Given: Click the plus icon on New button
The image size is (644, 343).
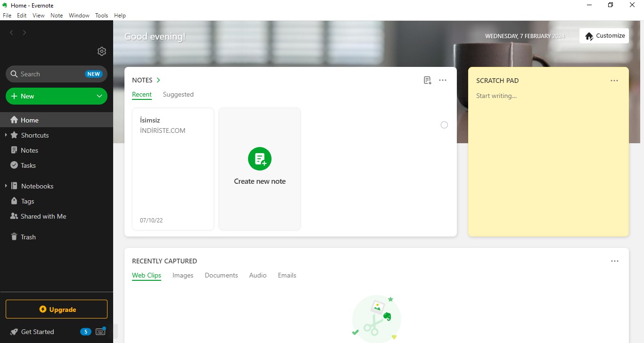Looking at the screenshot, I should coord(14,96).
